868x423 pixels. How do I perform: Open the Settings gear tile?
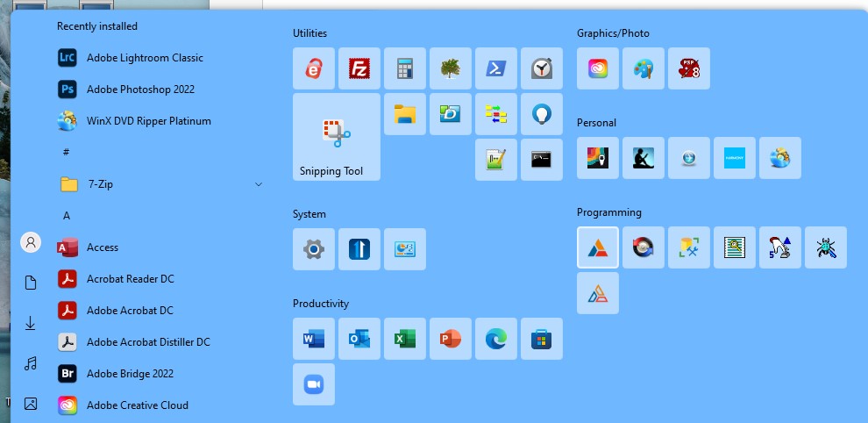point(314,249)
